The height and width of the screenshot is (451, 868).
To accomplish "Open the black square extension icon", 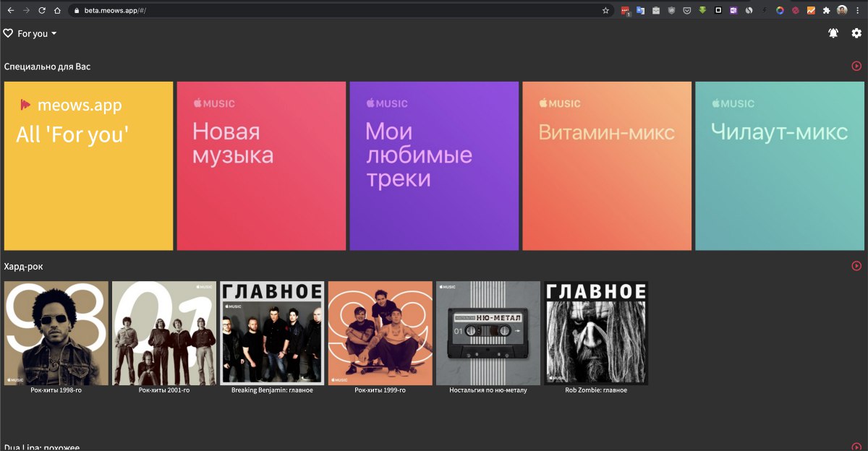I will point(718,11).
